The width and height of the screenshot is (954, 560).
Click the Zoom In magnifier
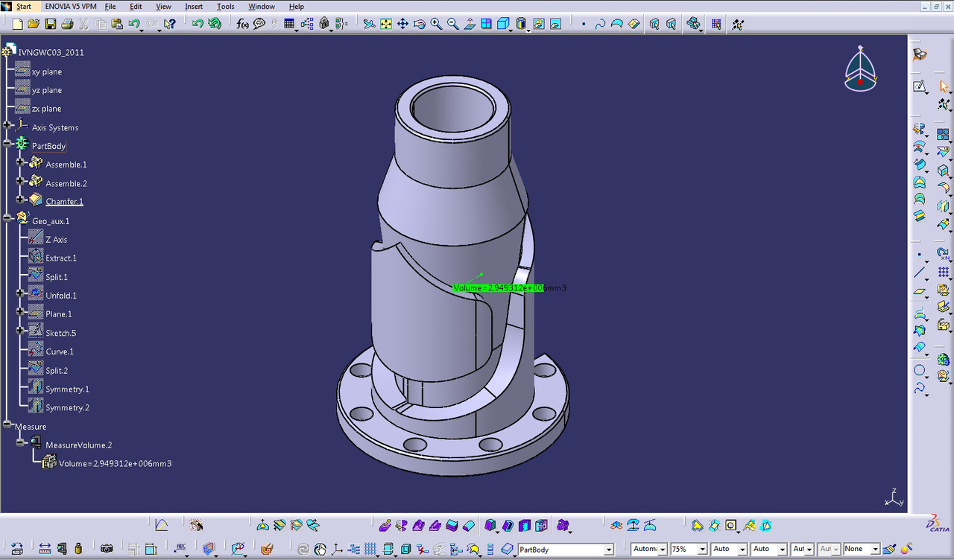click(436, 24)
